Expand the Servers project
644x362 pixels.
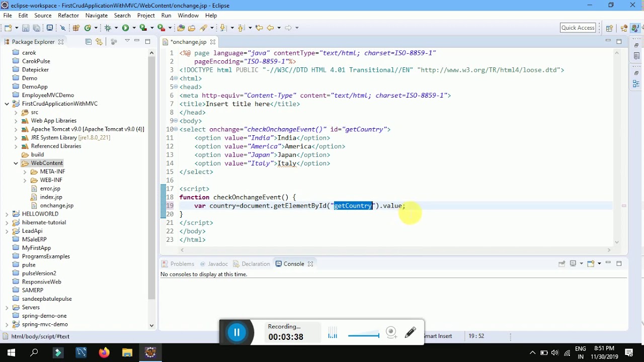point(7,307)
